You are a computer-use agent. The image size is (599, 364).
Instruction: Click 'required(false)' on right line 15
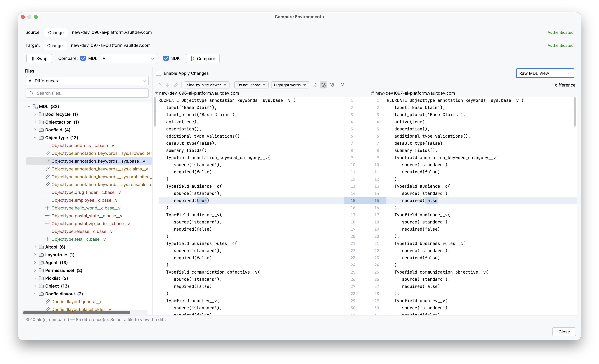(x=421, y=201)
